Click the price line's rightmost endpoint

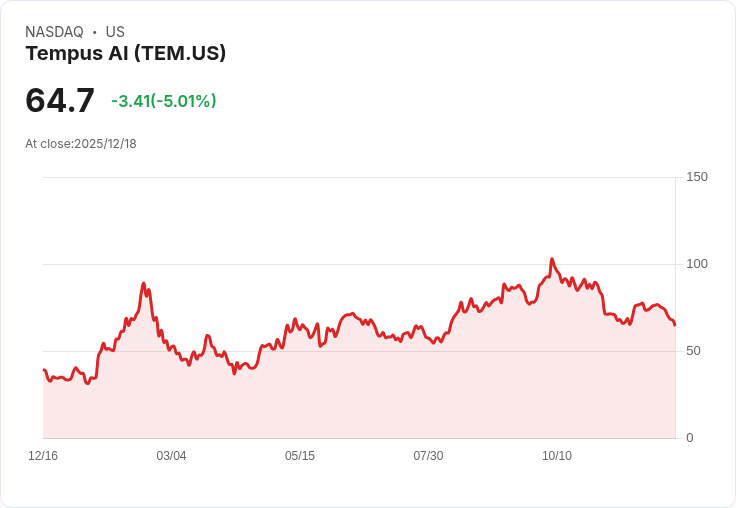[675, 325]
